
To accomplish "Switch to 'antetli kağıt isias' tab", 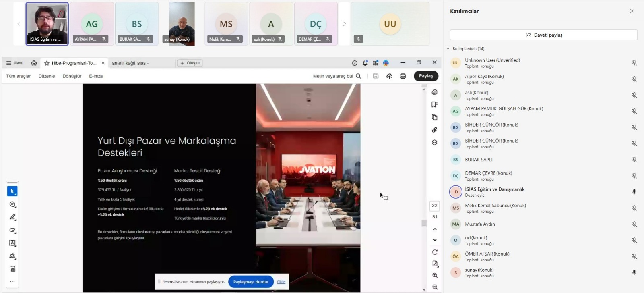I will coord(130,63).
